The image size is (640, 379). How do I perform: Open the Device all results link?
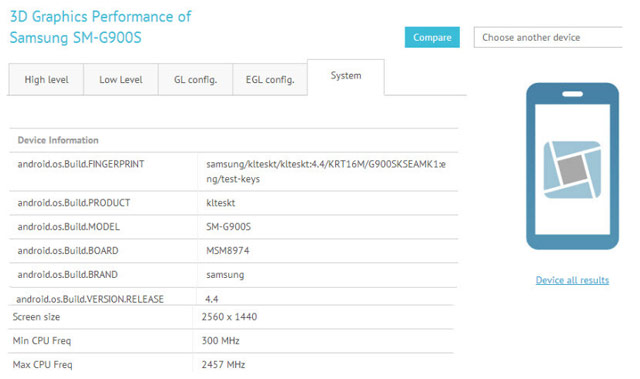(x=572, y=280)
